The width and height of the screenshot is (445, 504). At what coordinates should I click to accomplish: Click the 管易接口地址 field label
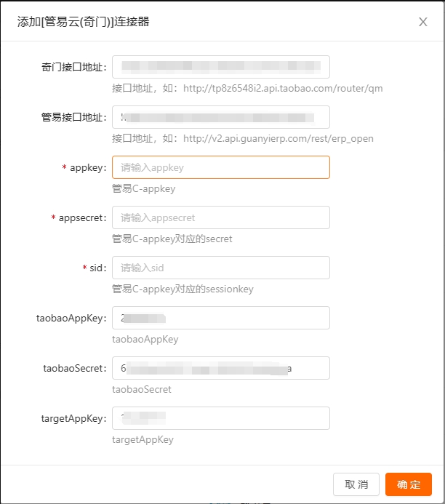click(x=73, y=118)
